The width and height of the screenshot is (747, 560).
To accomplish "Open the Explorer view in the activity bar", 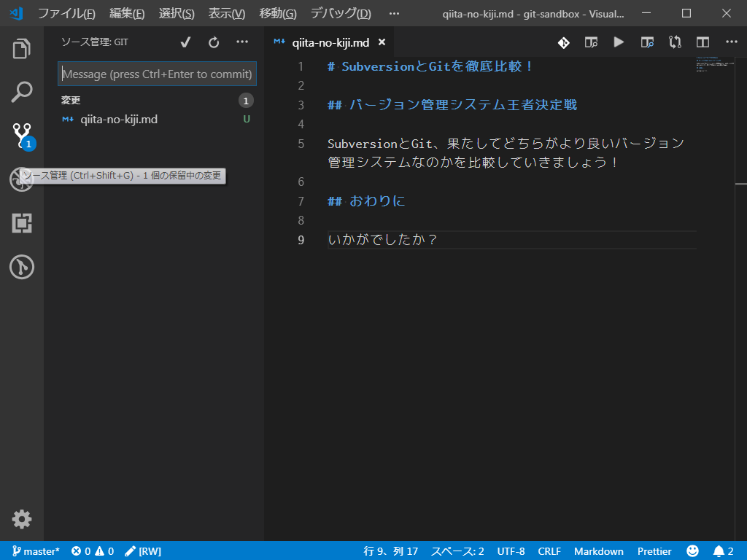I will [x=21, y=48].
